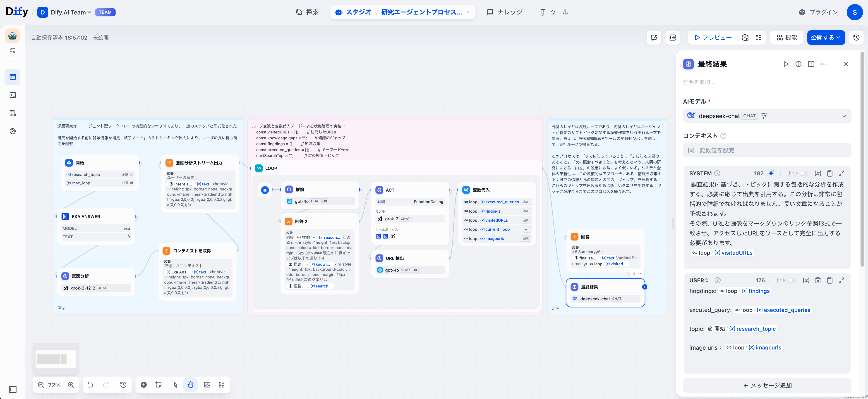
Task: Click the zoom out magnifier icon
Action: 41,385
